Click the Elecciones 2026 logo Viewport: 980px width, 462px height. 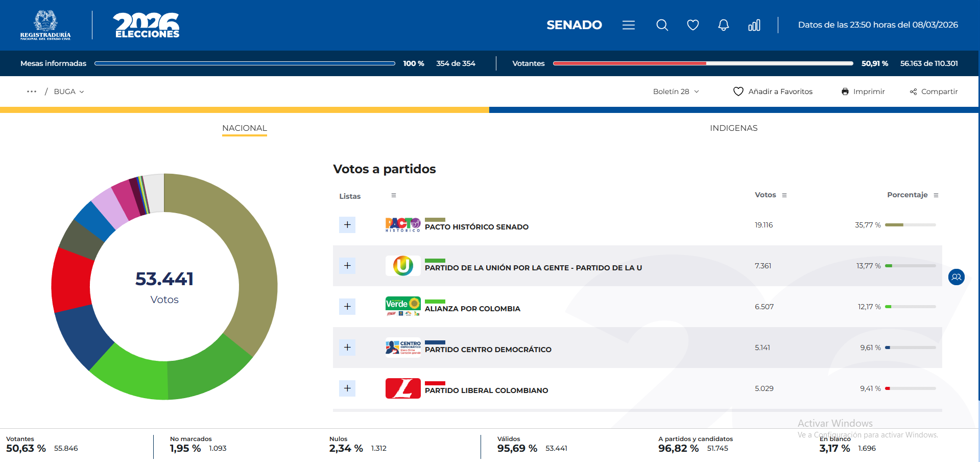click(147, 25)
